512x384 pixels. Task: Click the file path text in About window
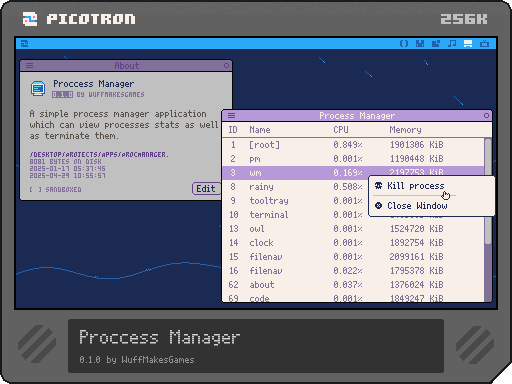[x=99, y=155]
